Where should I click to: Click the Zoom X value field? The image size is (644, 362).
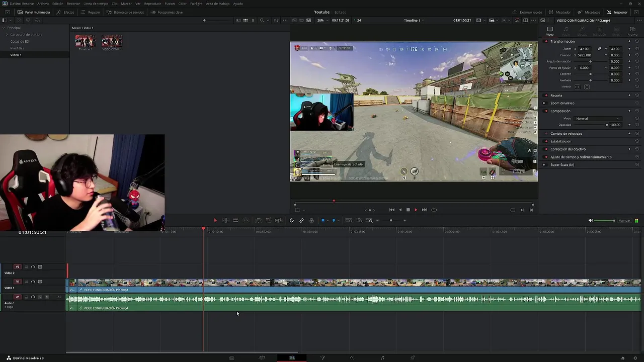click(584, 49)
